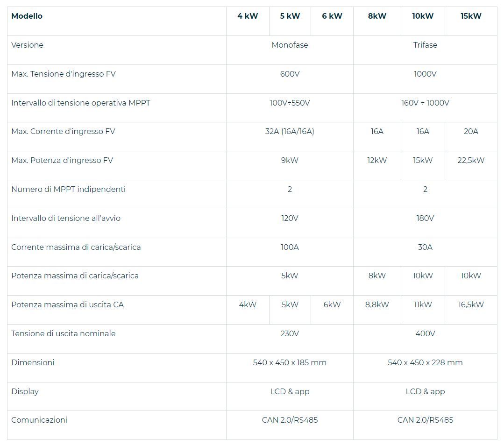Click the '100V÷550V' MPPT range cell
This screenshot has height=446, width=504.
coord(290,103)
